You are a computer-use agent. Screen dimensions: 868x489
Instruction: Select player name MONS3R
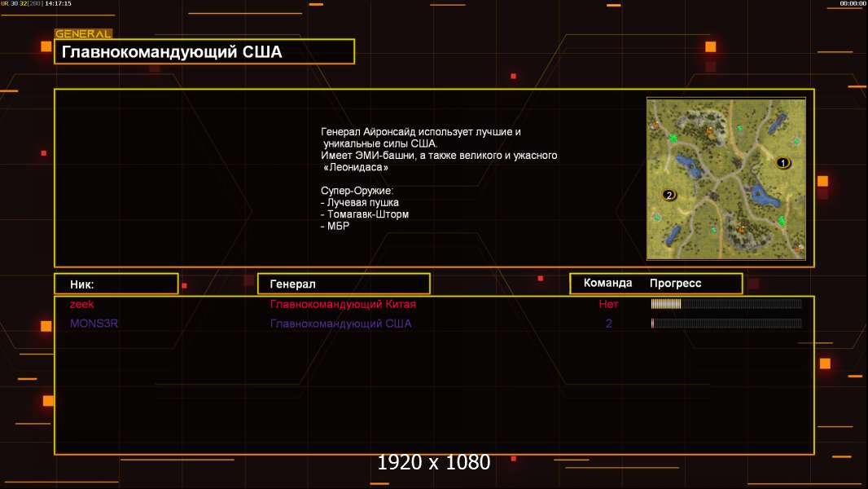tap(94, 324)
